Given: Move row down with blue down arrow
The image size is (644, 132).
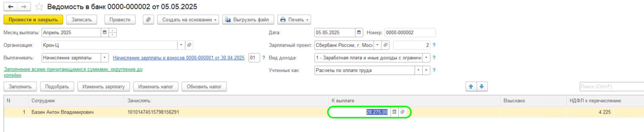Looking at the screenshot, I should pos(482,87).
